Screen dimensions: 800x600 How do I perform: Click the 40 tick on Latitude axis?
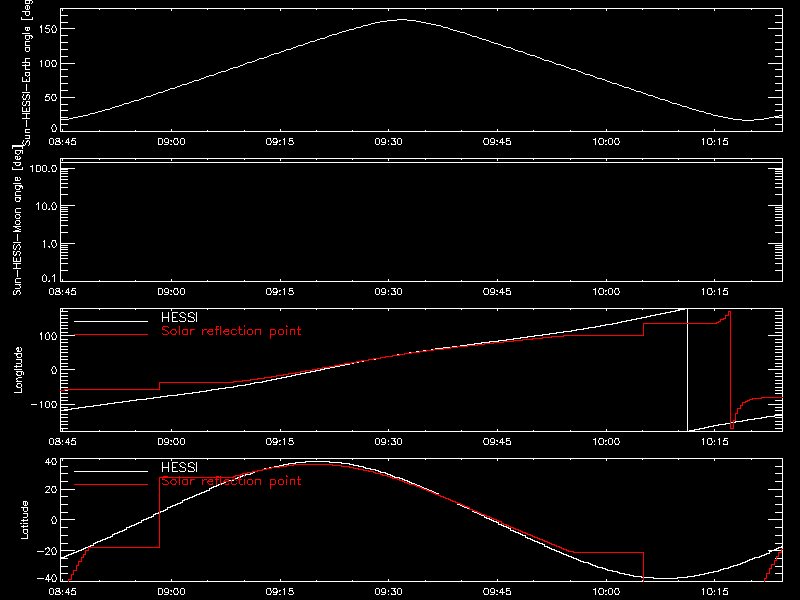[51, 462]
